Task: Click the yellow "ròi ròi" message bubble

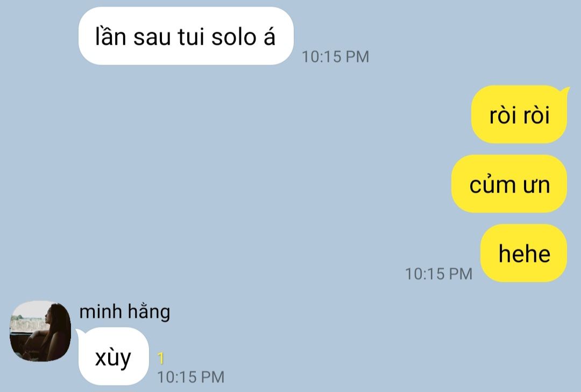Action: [519, 115]
